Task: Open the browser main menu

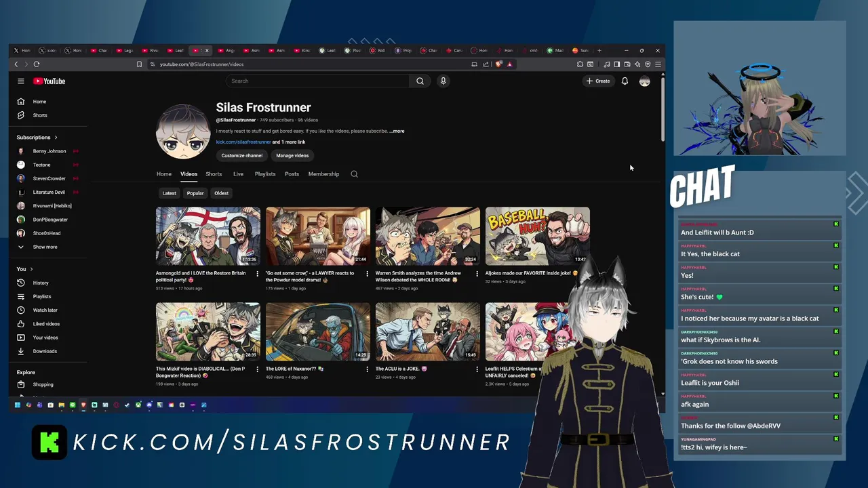Action: (658, 64)
